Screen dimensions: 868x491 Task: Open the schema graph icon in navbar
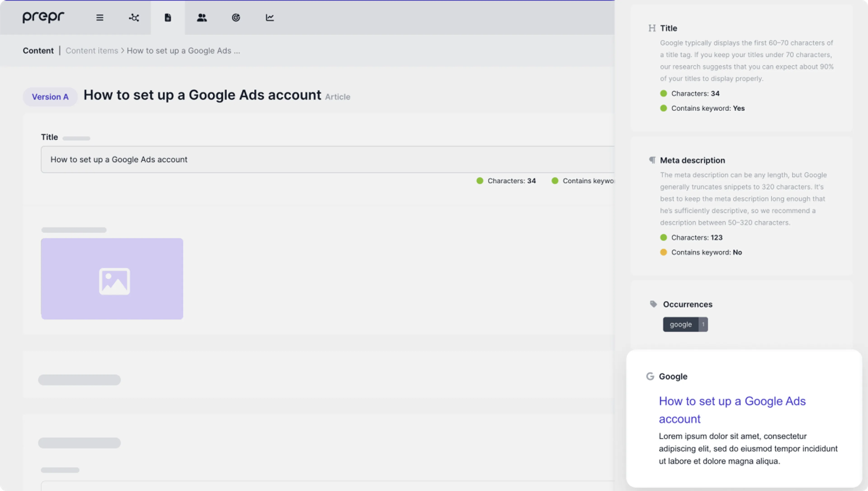pos(134,18)
